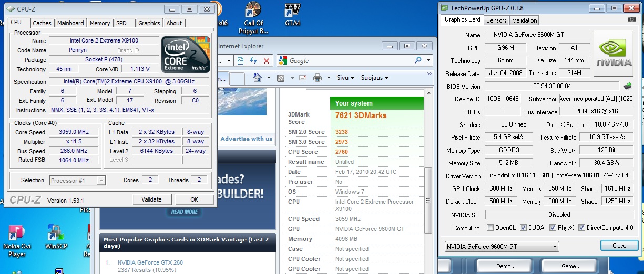Click the BIOS save chip icon
Image resolution: width=644 pixels, height=274 pixels.
[x=628, y=86]
